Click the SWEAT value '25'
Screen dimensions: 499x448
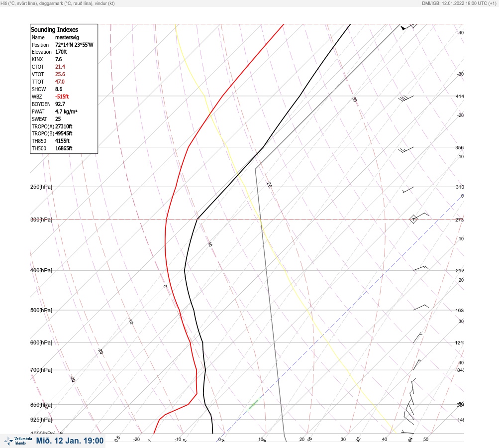pos(58,119)
